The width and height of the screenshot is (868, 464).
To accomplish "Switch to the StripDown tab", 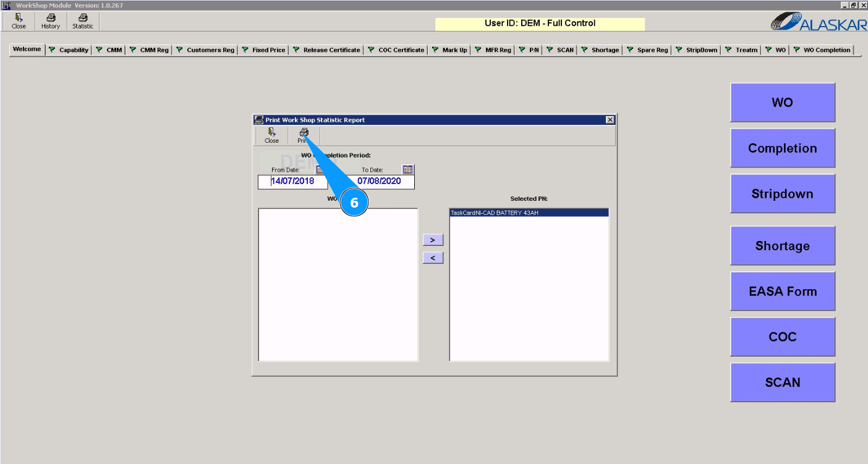I will pyautogui.click(x=696, y=50).
